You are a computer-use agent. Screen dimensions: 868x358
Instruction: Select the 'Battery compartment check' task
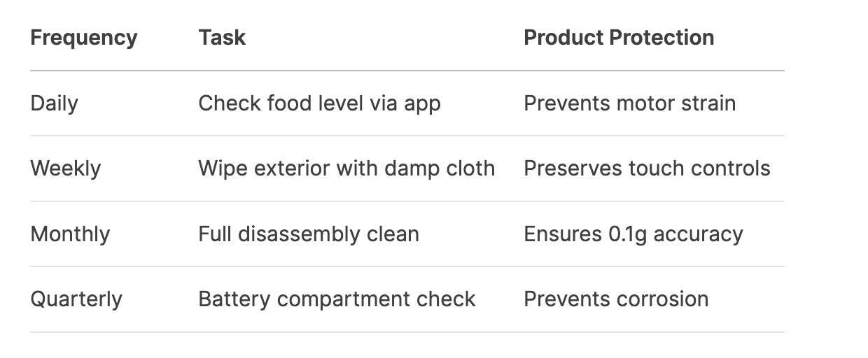[x=337, y=299]
